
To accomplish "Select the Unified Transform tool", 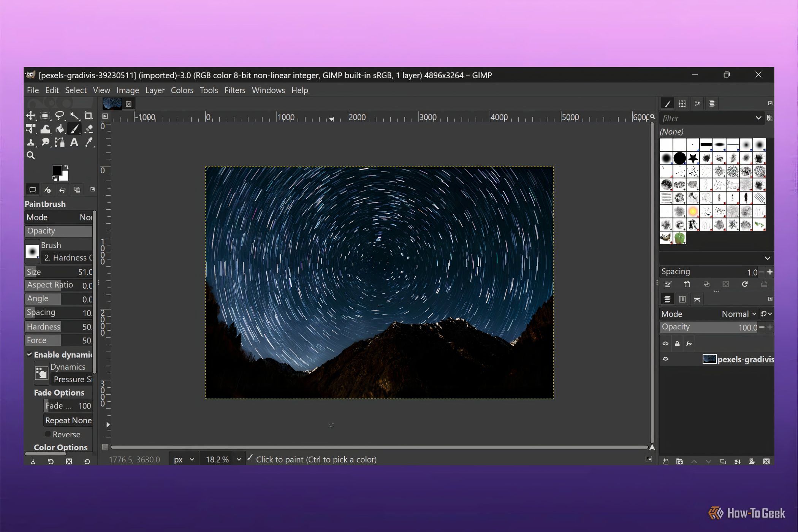I will (31, 129).
